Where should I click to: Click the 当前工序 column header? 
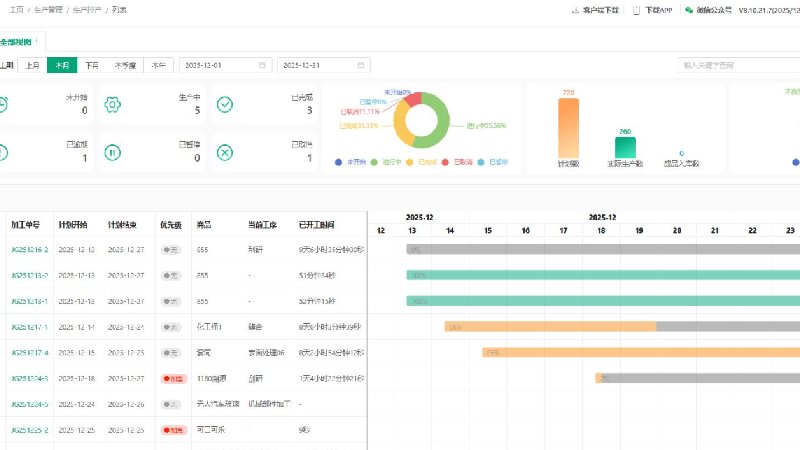[262, 224]
